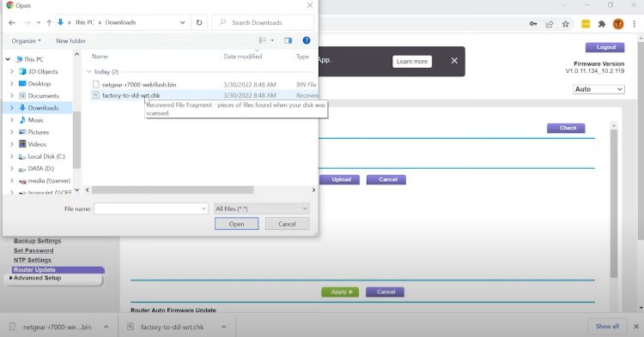Click the Check firmware button
The width and height of the screenshot is (644, 337).
(566, 129)
